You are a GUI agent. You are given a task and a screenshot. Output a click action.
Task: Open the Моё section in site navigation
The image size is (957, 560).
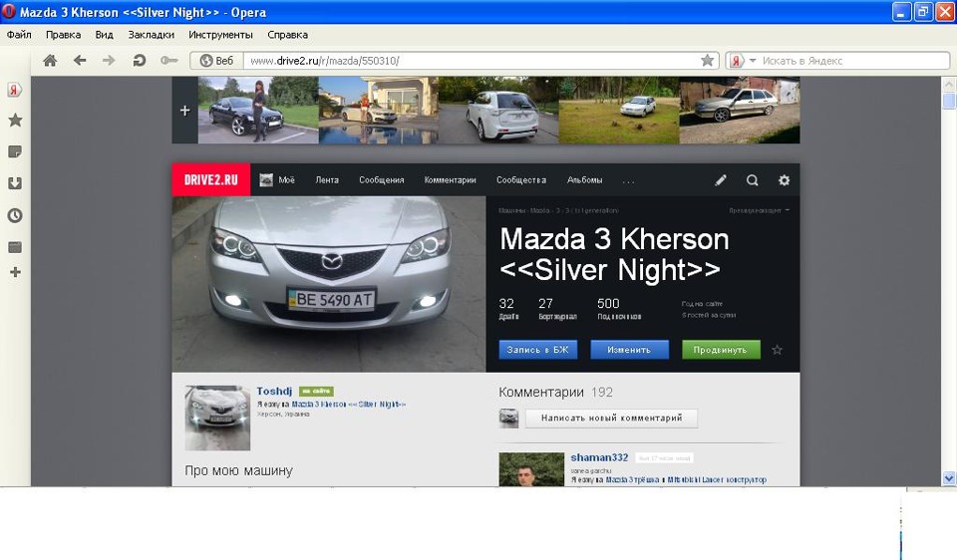point(287,180)
